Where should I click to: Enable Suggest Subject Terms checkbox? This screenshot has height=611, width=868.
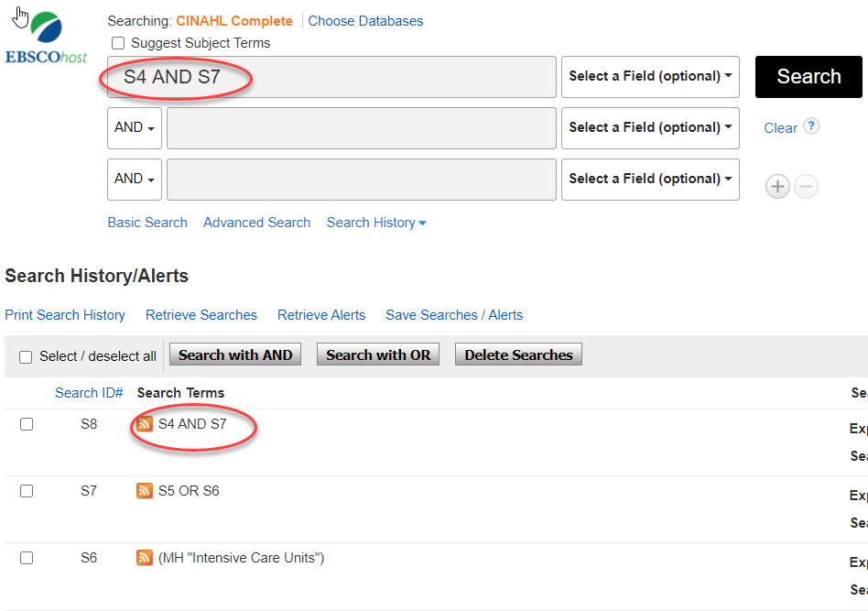pyautogui.click(x=118, y=43)
